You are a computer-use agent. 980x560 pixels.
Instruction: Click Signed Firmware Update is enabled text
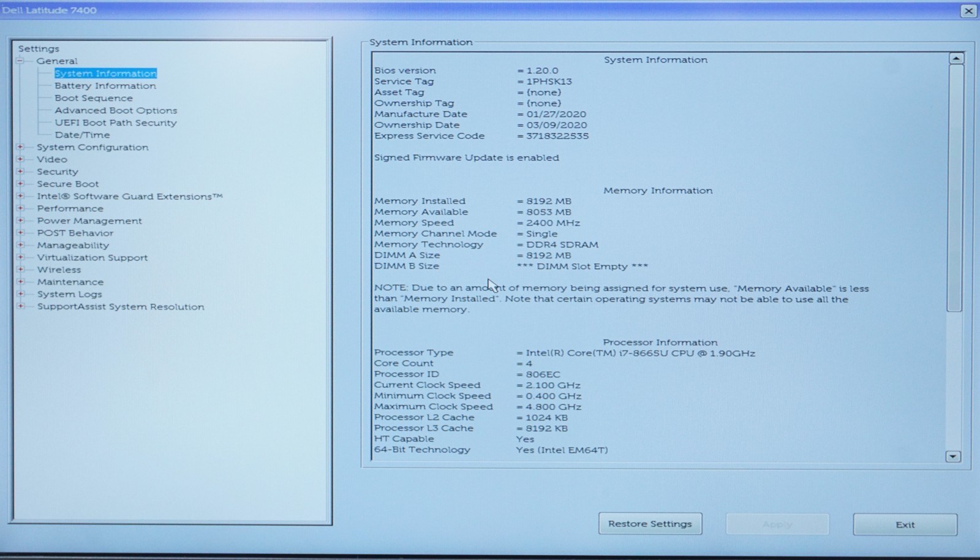(467, 157)
